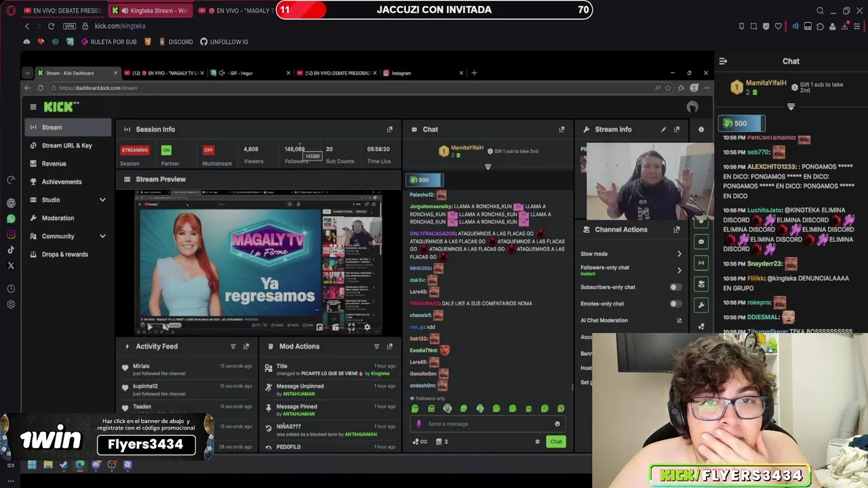Screen dimensions: 868x488
Task: Open the Kick dashboard hamburger menu
Action: click(x=33, y=106)
